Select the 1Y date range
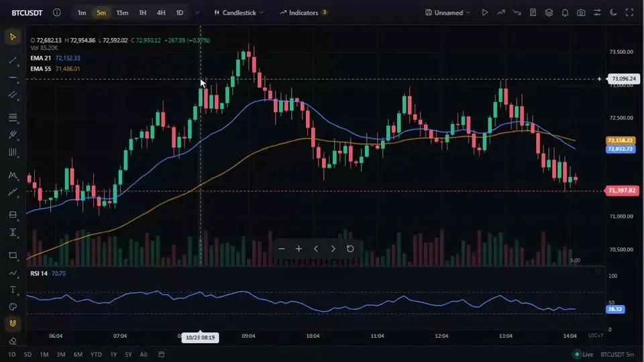 coord(113,355)
